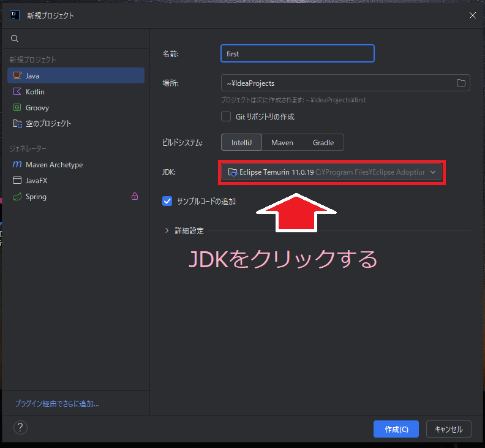Select the Kotlin logo icon

(17, 92)
